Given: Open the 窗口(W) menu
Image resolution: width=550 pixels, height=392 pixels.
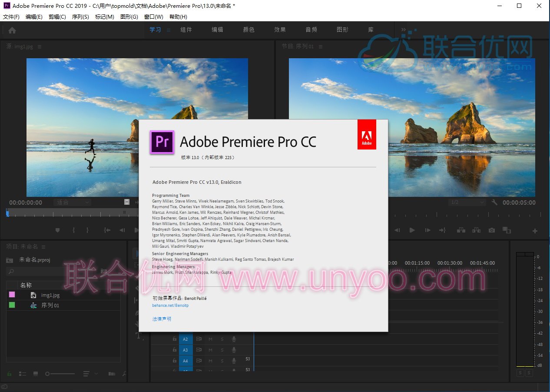Looking at the screenshot, I should click(x=154, y=17).
